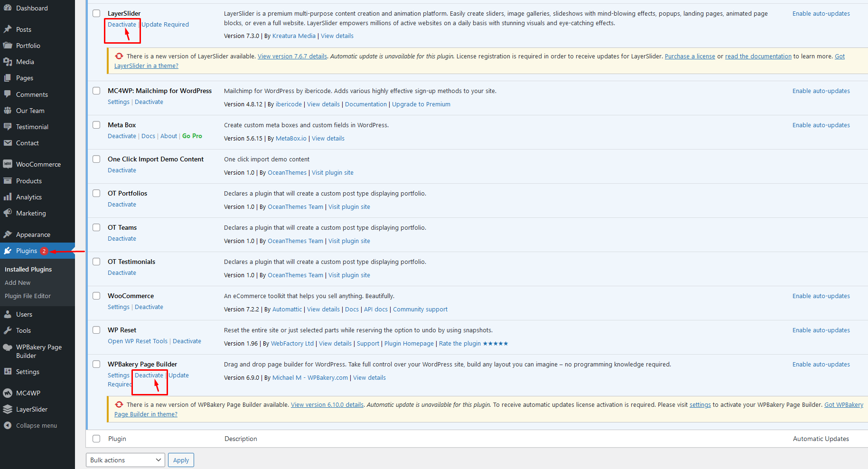Check the WP Reset plugin checkbox
This screenshot has width=868, height=469.
96,330
